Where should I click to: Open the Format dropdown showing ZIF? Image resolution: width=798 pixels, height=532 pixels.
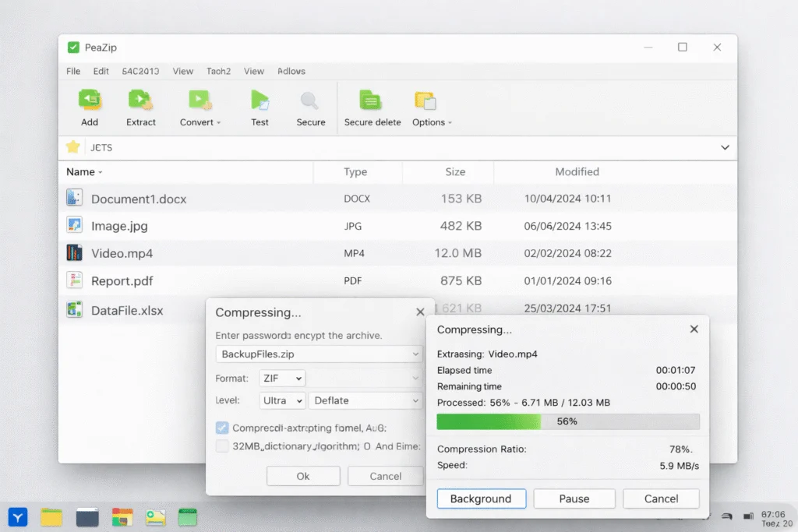(x=282, y=378)
